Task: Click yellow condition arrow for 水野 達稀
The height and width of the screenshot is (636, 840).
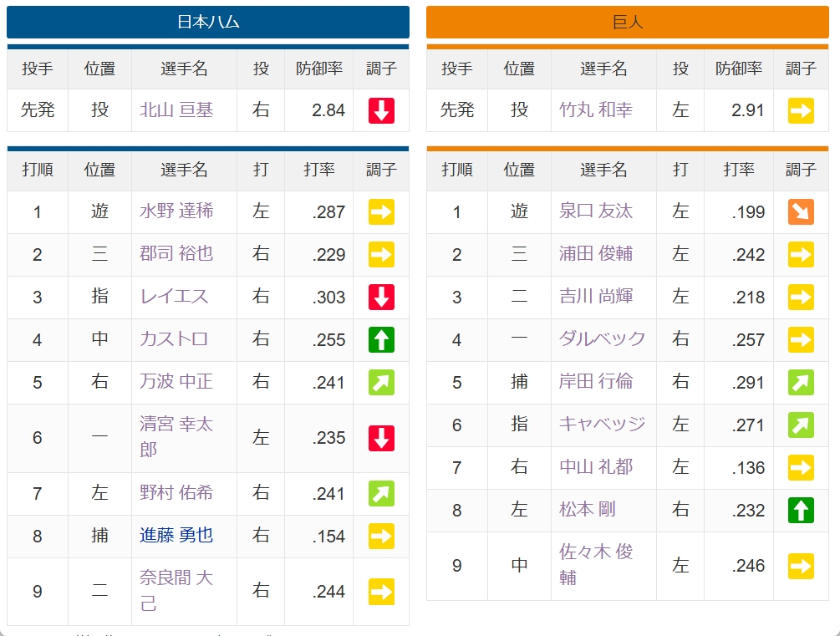Action: [x=381, y=211]
